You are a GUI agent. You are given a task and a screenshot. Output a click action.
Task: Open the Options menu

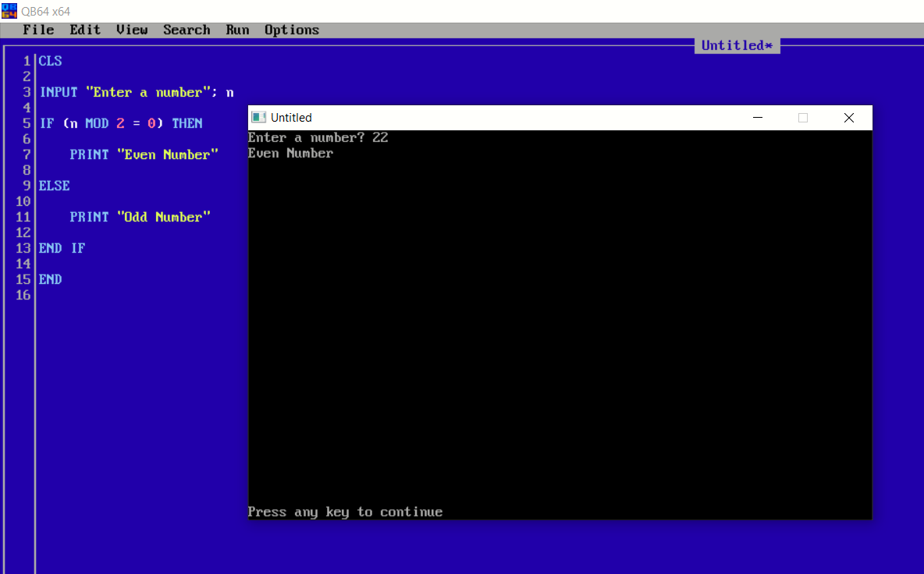(x=291, y=30)
